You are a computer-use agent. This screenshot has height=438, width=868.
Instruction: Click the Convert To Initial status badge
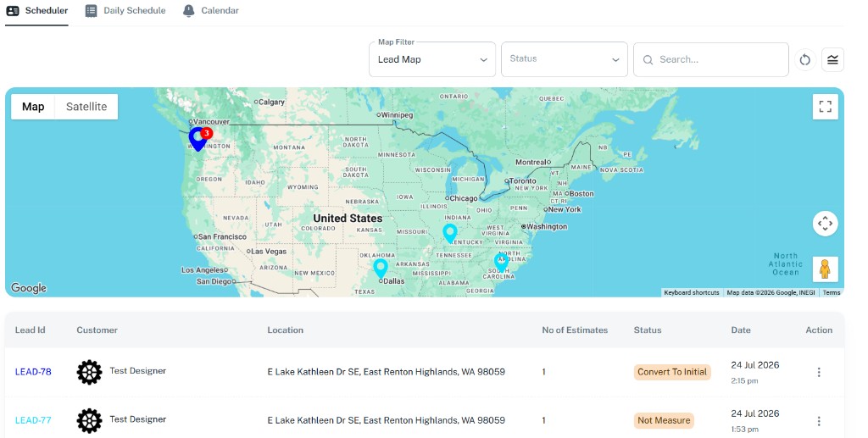pos(672,372)
